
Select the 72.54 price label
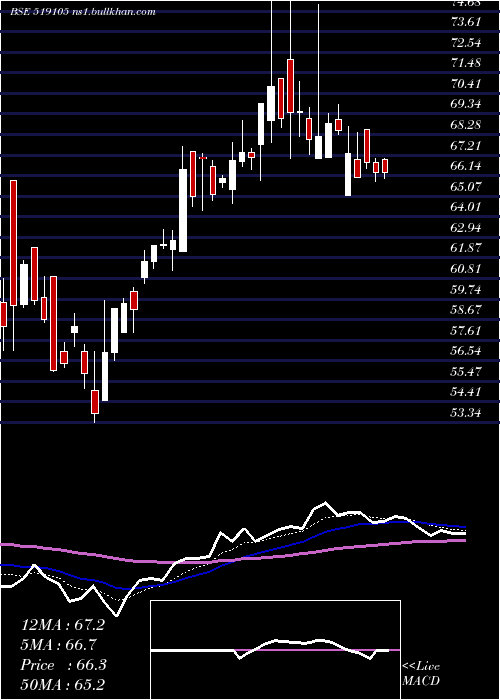pyautogui.click(x=466, y=43)
